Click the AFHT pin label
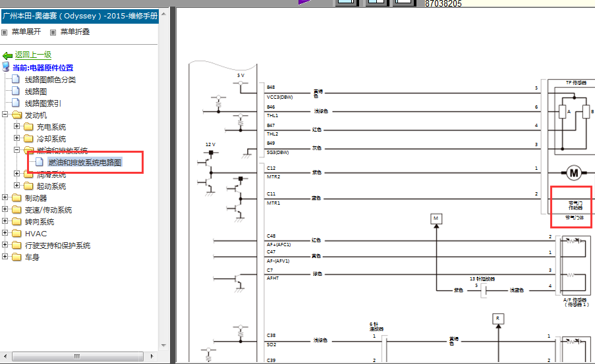 click(x=273, y=278)
